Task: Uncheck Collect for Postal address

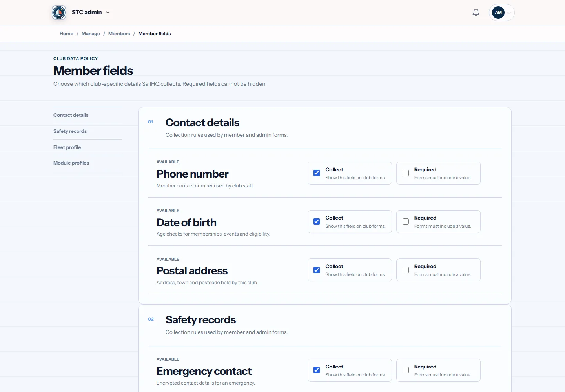Action: (x=317, y=270)
